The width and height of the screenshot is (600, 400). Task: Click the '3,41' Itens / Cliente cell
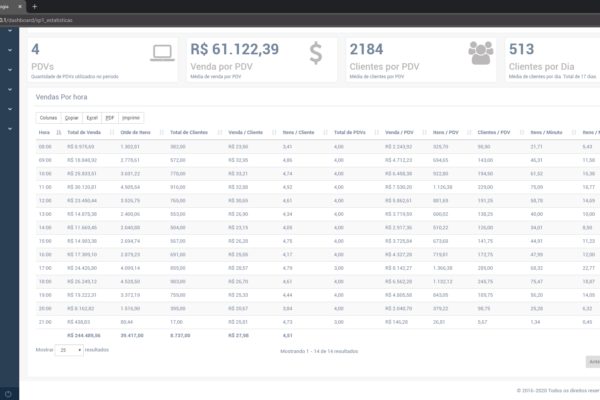(287, 147)
